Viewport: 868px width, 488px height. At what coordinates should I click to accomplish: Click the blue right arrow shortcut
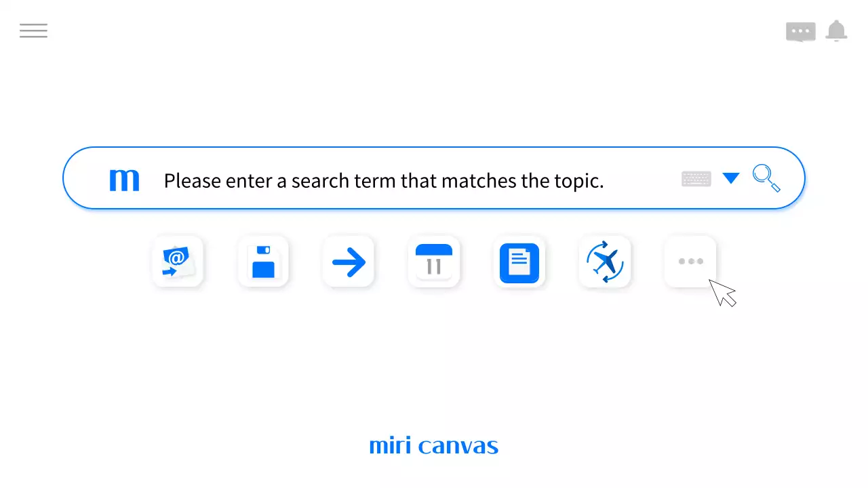tap(349, 262)
